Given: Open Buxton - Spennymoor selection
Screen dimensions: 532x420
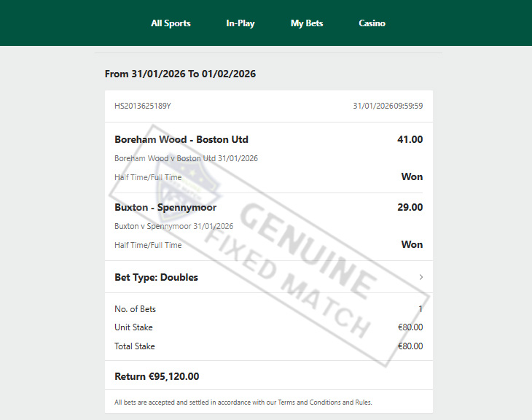Looking at the screenshot, I should coord(165,207).
